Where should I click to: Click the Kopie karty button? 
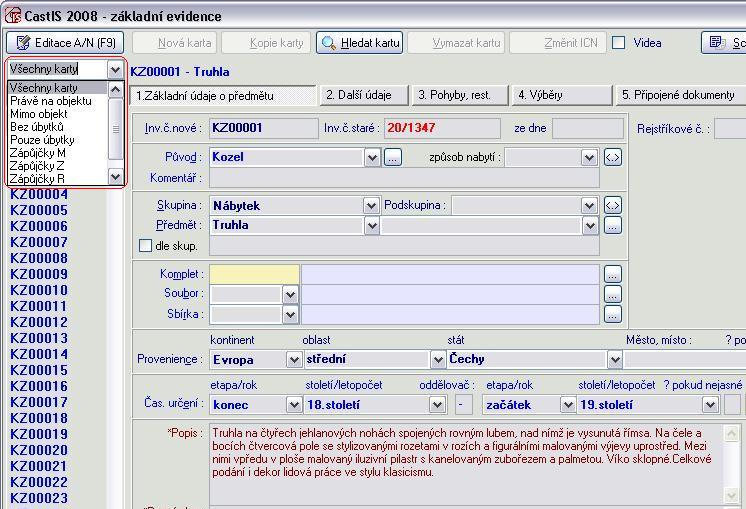266,43
